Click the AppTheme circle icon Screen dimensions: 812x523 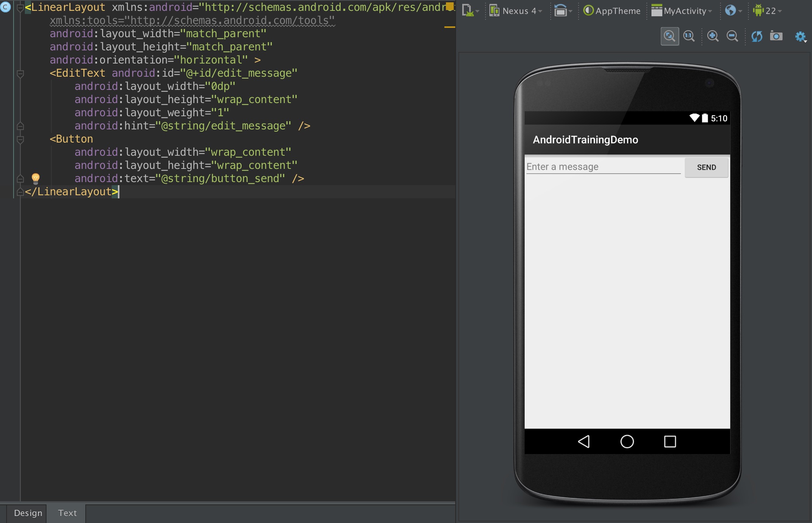tap(589, 10)
